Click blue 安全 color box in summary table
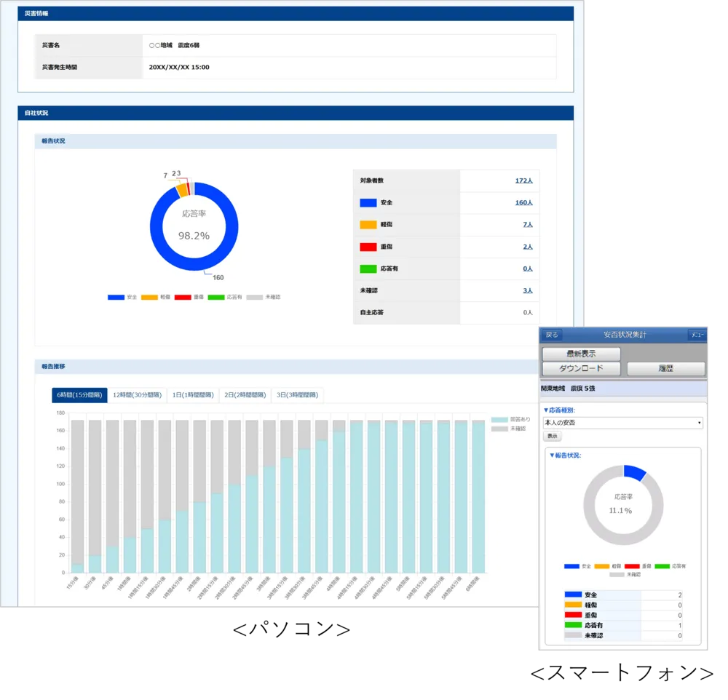 coord(368,203)
